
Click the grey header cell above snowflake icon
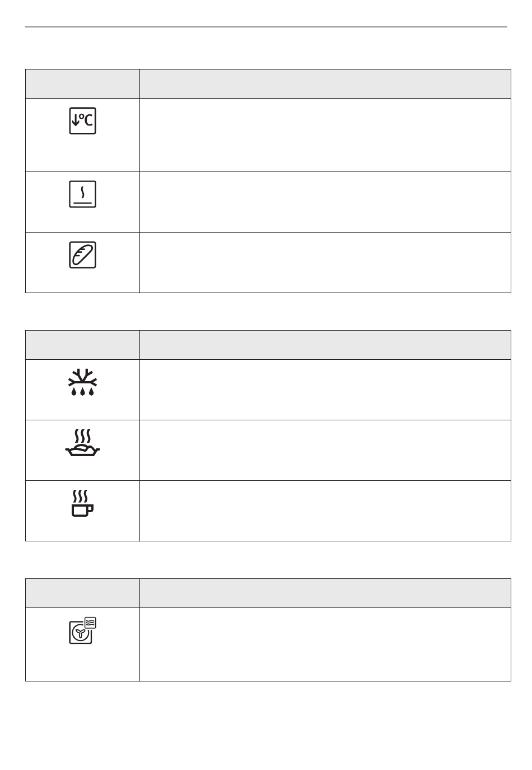coord(82,345)
